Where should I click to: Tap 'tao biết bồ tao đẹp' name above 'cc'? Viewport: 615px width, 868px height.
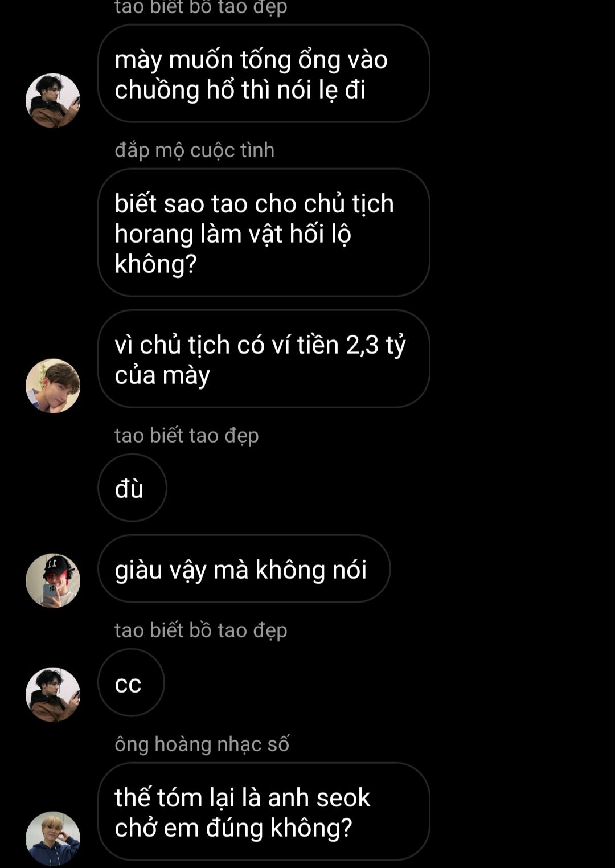pyautogui.click(x=201, y=630)
